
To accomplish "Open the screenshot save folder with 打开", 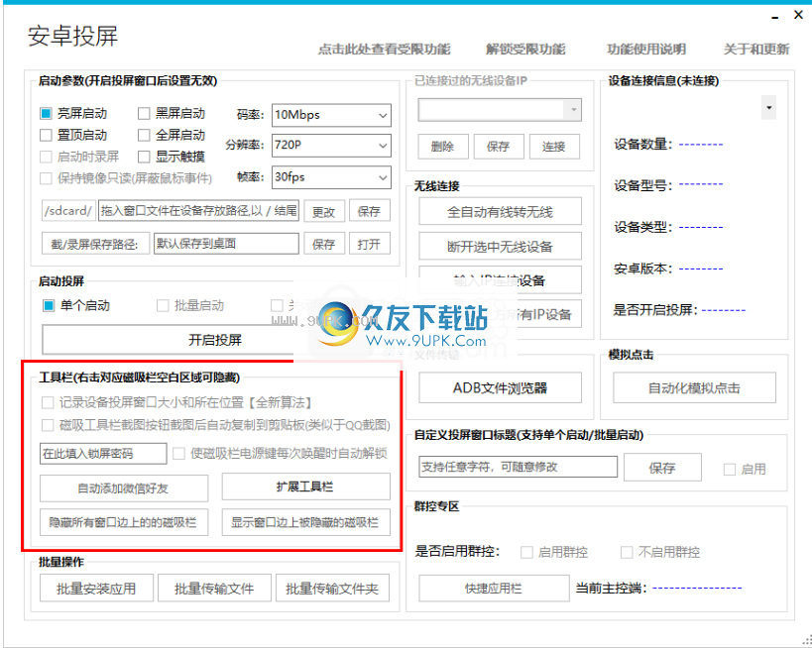I will tap(369, 244).
